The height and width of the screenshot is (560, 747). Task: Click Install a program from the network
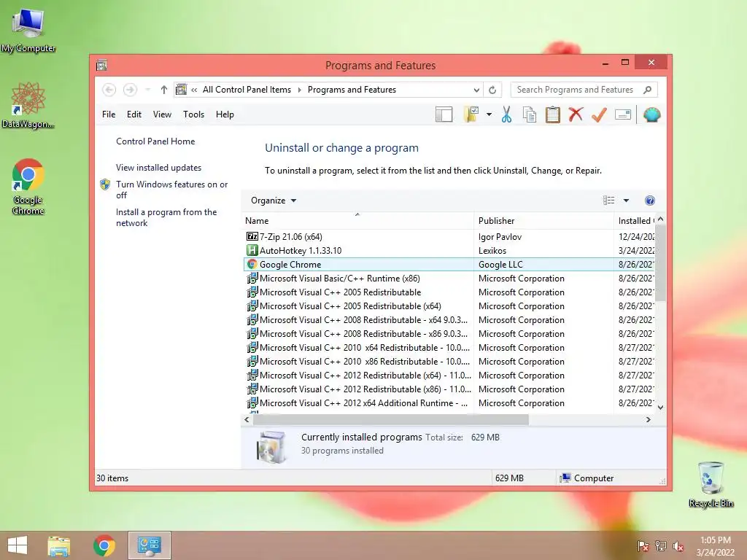166,217
